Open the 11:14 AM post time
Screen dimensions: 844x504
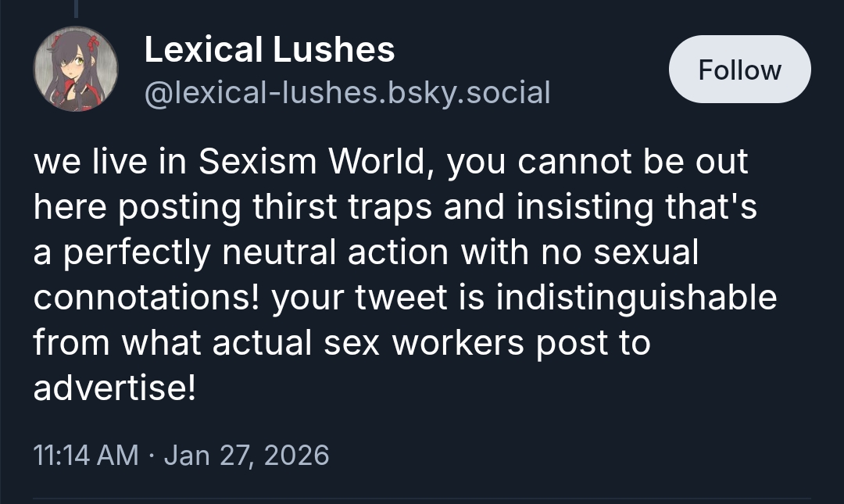[86, 454]
